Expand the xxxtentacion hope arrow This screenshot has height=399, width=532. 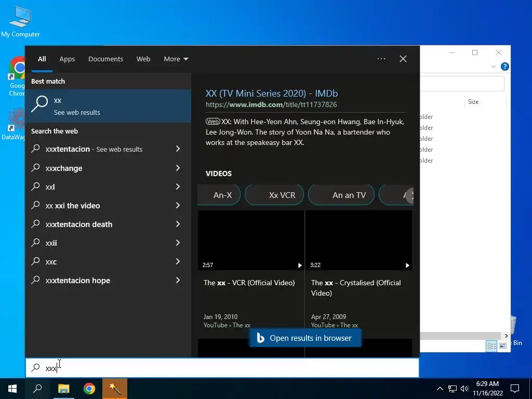click(178, 280)
